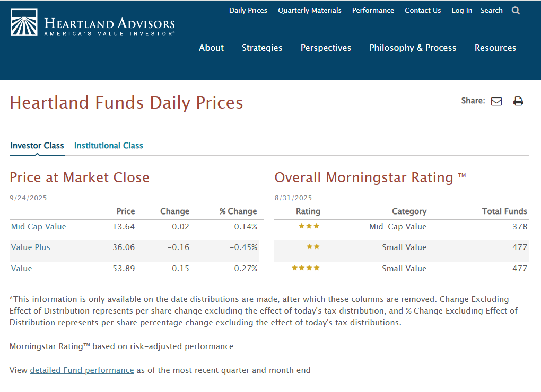Click the Log In option
This screenshot has width=541, height=392.
pyautogui.click(x=461, y=10)
